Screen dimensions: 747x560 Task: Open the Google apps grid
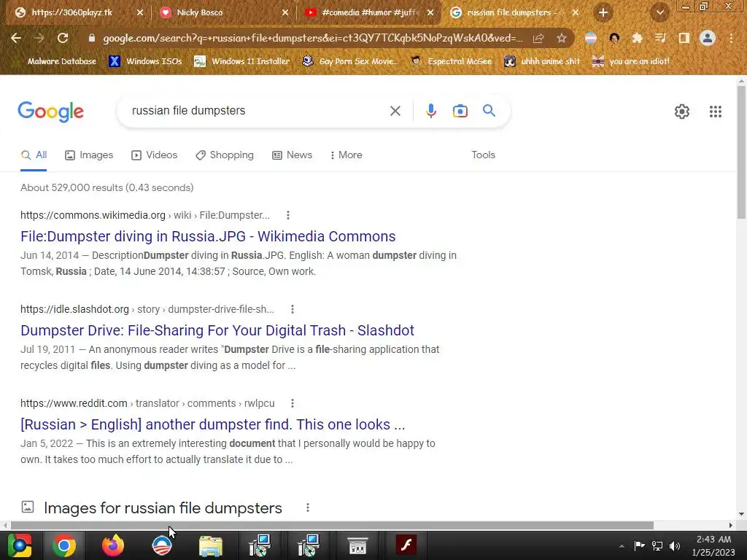click(715, 112)
